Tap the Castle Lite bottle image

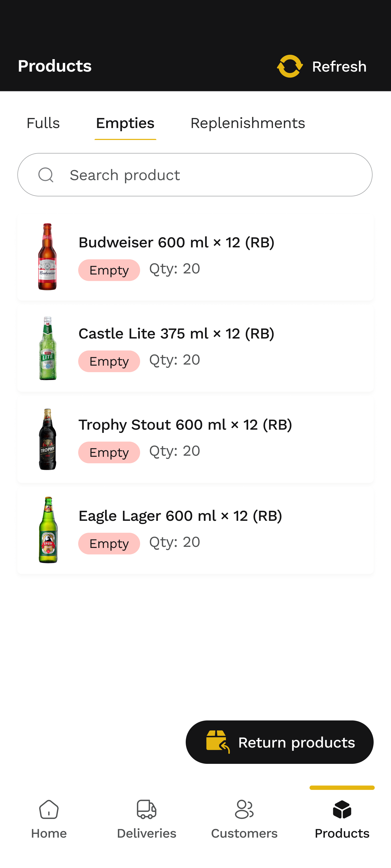(x=48, y=348)
